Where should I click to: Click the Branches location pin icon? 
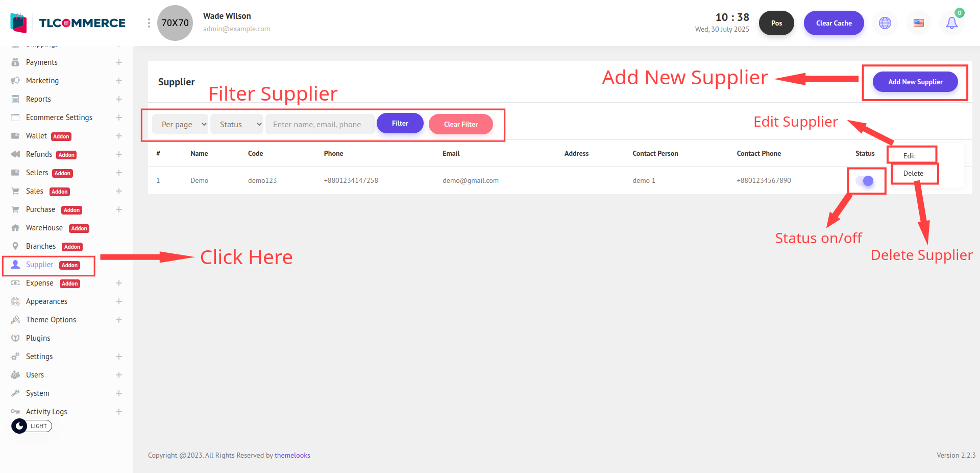(15, 246)
